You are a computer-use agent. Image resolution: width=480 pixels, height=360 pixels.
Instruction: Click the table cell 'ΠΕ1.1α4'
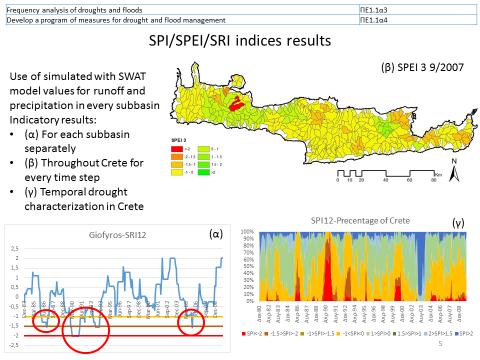point(418,20)
